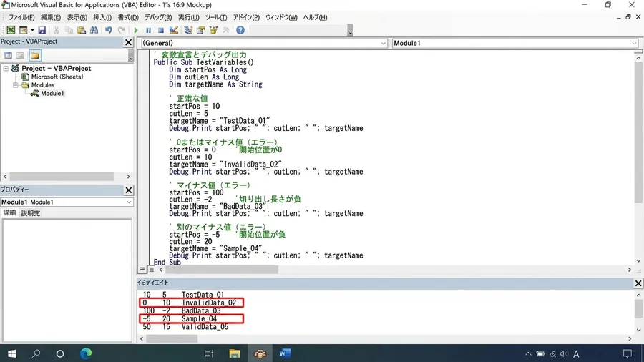Stop execution with the Reset square icon
This screenshot has width=644, height=362.
click(x=161, y=30)
